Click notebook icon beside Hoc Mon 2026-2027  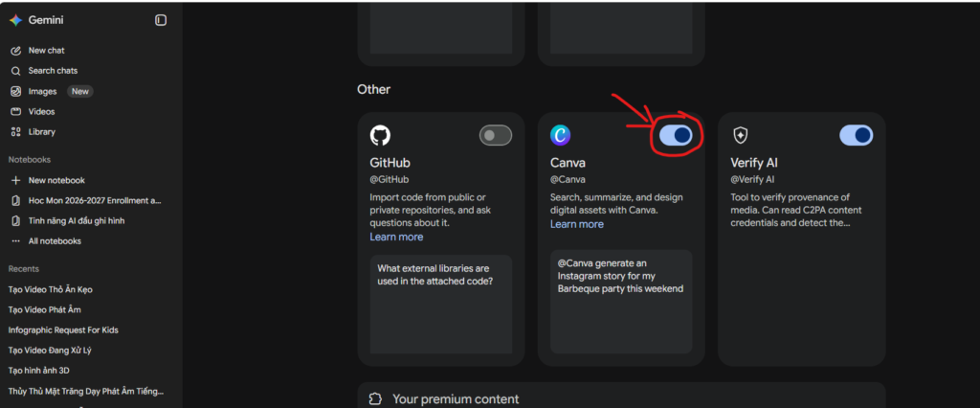(16, 201)
